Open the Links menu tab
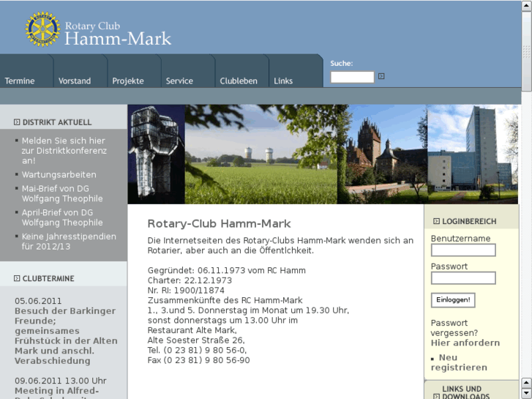The image size is (532, 399). 296,71
